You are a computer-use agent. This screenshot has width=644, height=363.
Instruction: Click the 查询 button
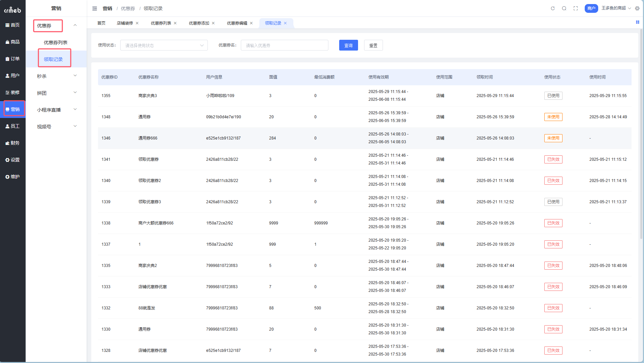click(x=348, y=46)
